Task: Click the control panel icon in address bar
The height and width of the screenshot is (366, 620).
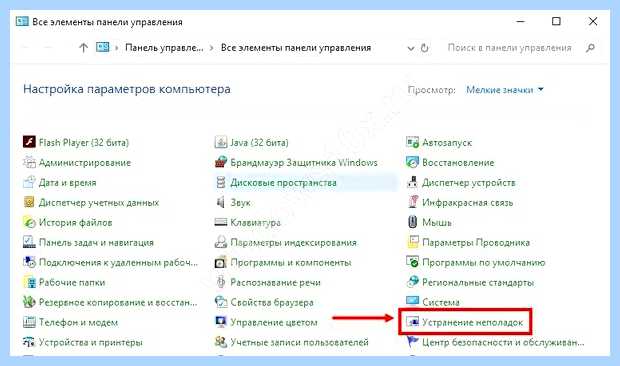Action: [102, 48]
